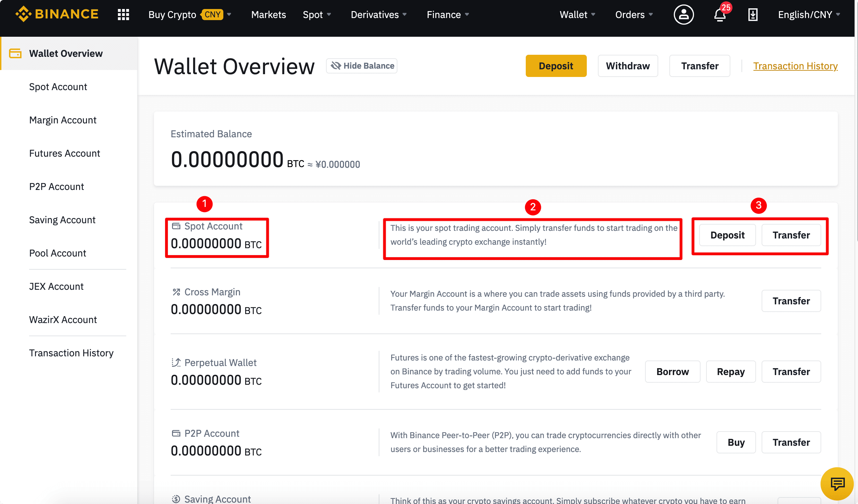
Task: Click Borrow in Perpetual Wallet row
Action: pos(672,372)
